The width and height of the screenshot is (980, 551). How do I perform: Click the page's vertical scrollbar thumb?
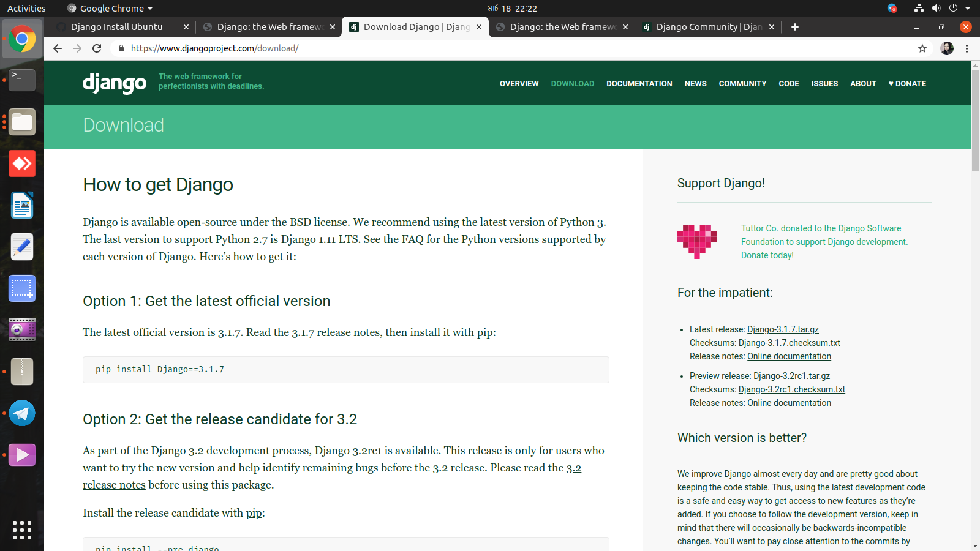click(x=975, y=119)
